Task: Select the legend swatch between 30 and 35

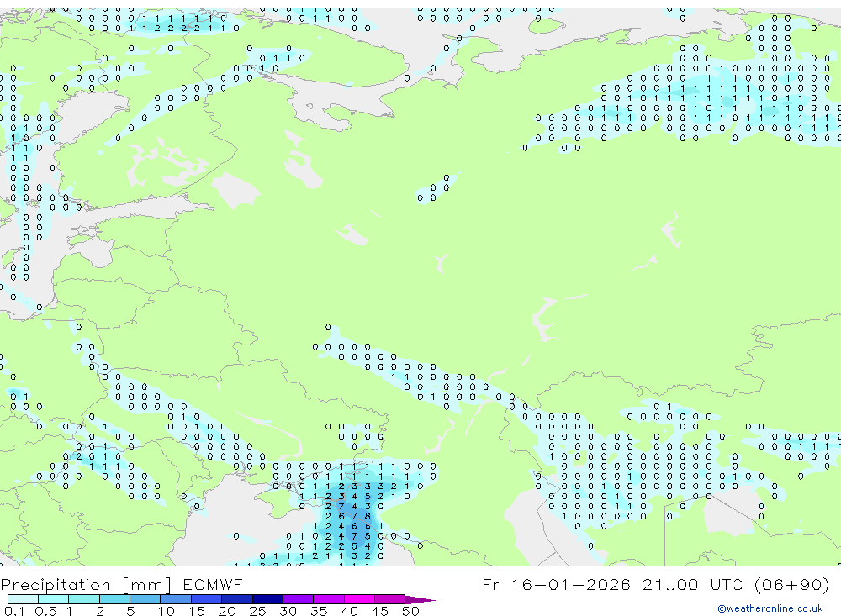Action: [x=298, y=599]
